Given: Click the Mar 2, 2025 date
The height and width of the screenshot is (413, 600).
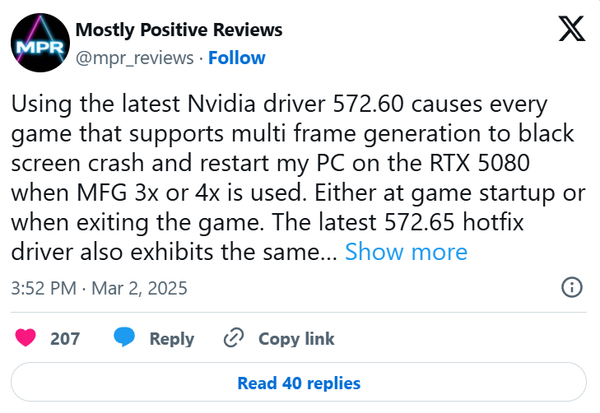Looking at the screenshot, I should pyautogui.click(x=139, y=288).
